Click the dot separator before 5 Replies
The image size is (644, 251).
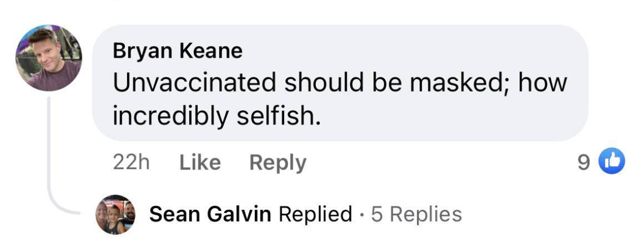click(x=362, y=215)
